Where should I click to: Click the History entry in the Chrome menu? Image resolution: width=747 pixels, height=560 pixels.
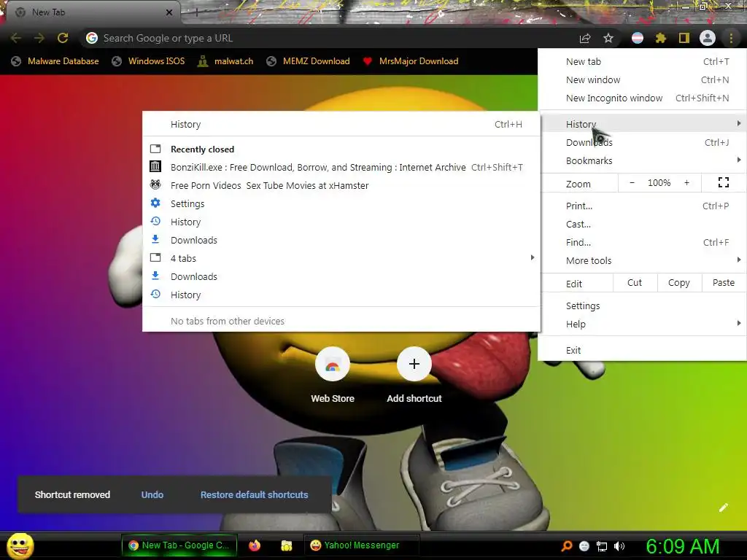(x=642, y=124)
